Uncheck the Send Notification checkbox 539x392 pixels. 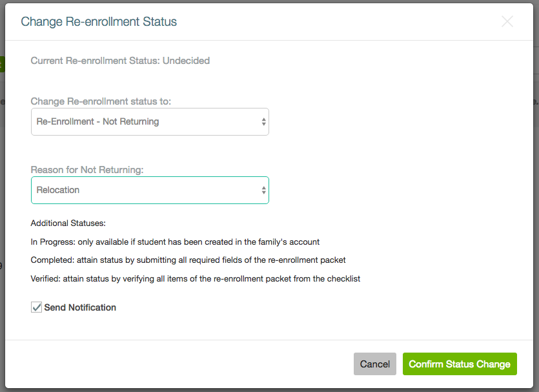[x=36, y=307]
